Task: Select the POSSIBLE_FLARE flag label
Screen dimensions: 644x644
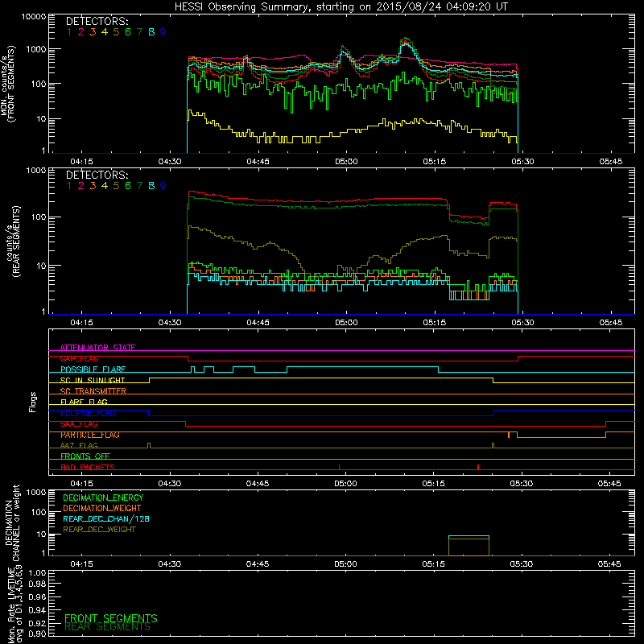Action: click(x=93, y=369)
